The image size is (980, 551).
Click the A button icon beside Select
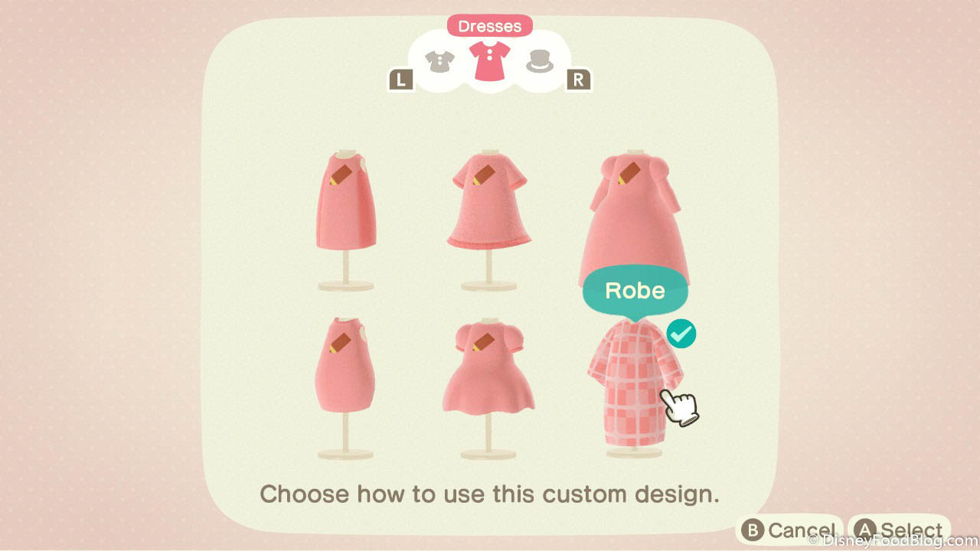865,530
